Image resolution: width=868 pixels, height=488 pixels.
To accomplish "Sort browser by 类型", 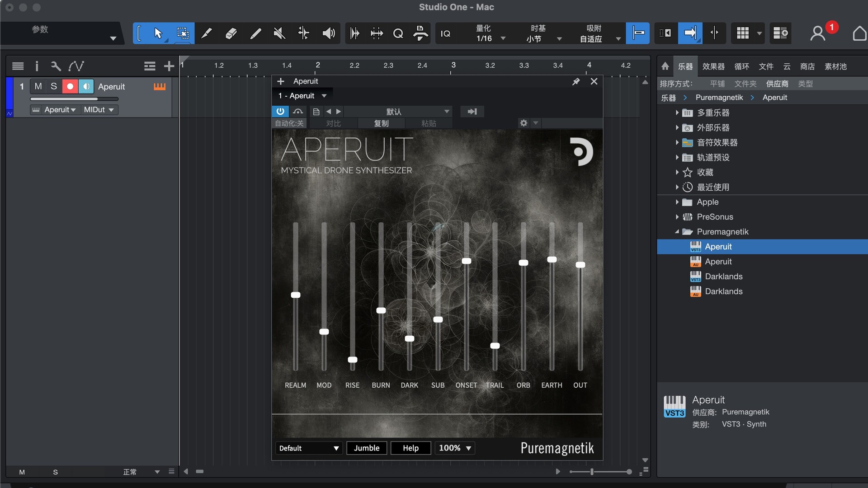I will pos(805,84).
